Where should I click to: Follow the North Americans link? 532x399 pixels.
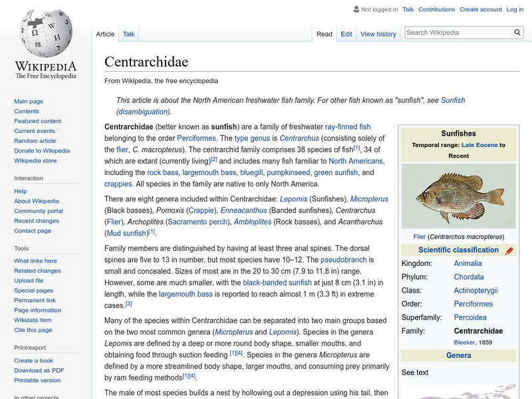coord(356,161)
